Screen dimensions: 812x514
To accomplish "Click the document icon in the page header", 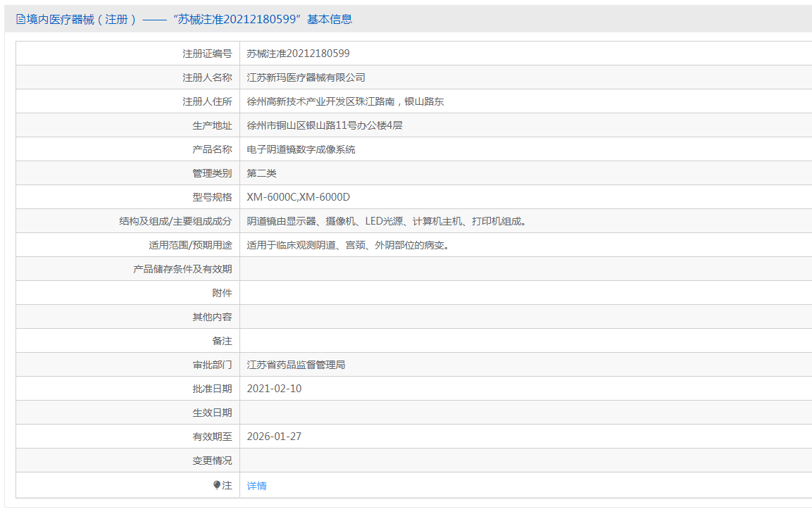I will pos(20,19).
